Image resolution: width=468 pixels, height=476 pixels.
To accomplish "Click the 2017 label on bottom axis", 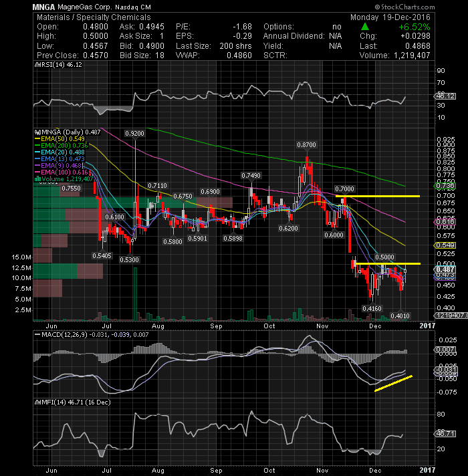I will [x=427, y=470].
